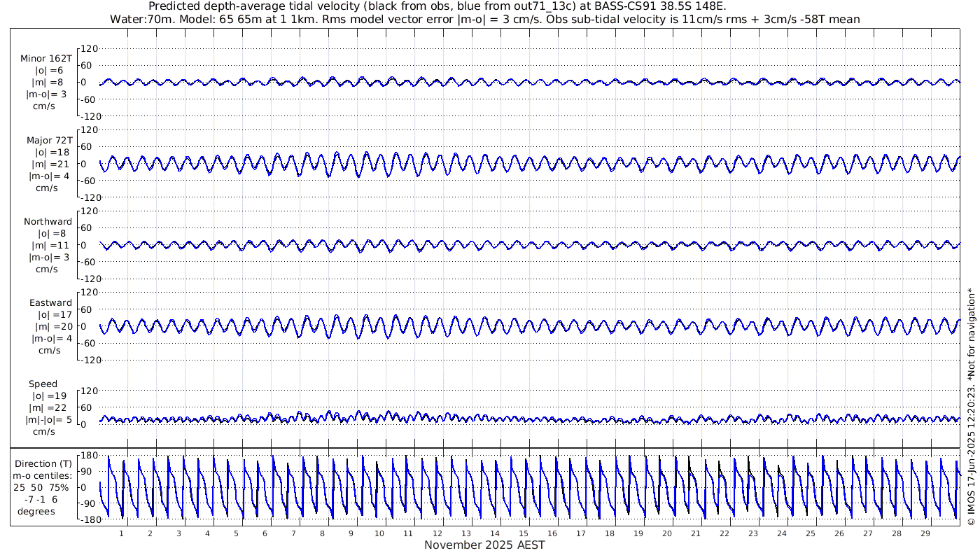Click x-axis day tick label '5'
The height and width of the screenshot is (560, 980).
click(237, 533)
